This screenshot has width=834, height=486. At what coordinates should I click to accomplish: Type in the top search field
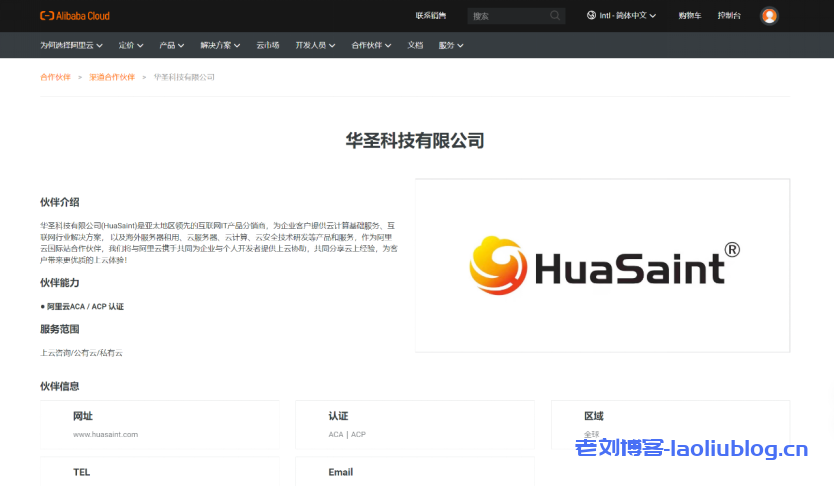[506, 16]
